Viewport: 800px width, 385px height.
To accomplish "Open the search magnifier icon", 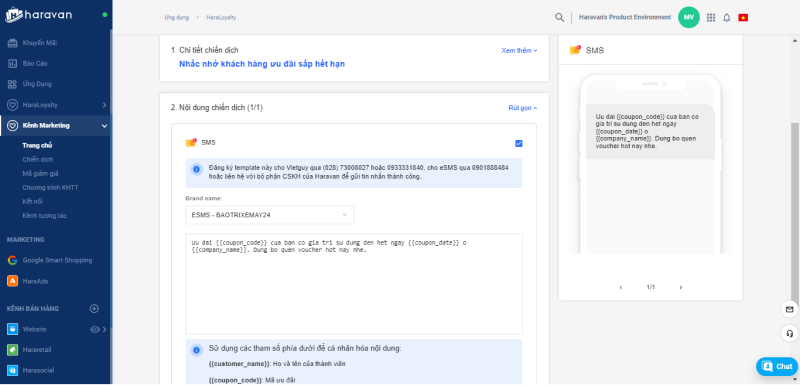I will tap(559, 17).
